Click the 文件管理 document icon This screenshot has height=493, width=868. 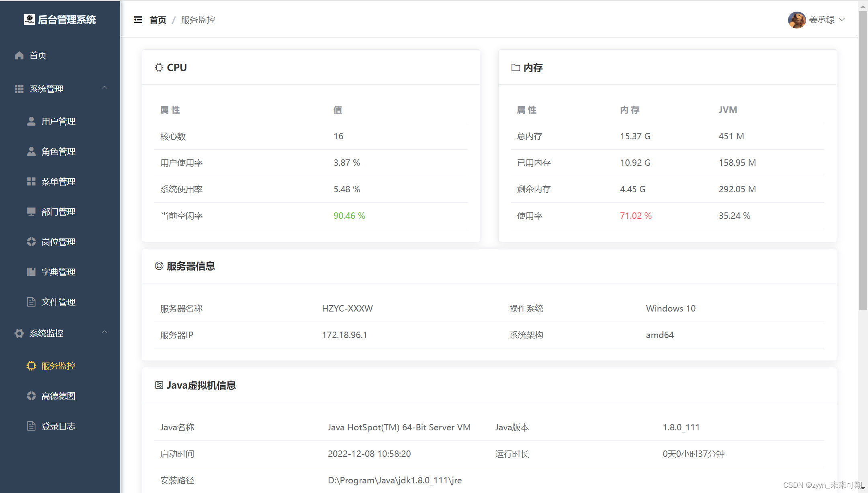coord(31,302)
